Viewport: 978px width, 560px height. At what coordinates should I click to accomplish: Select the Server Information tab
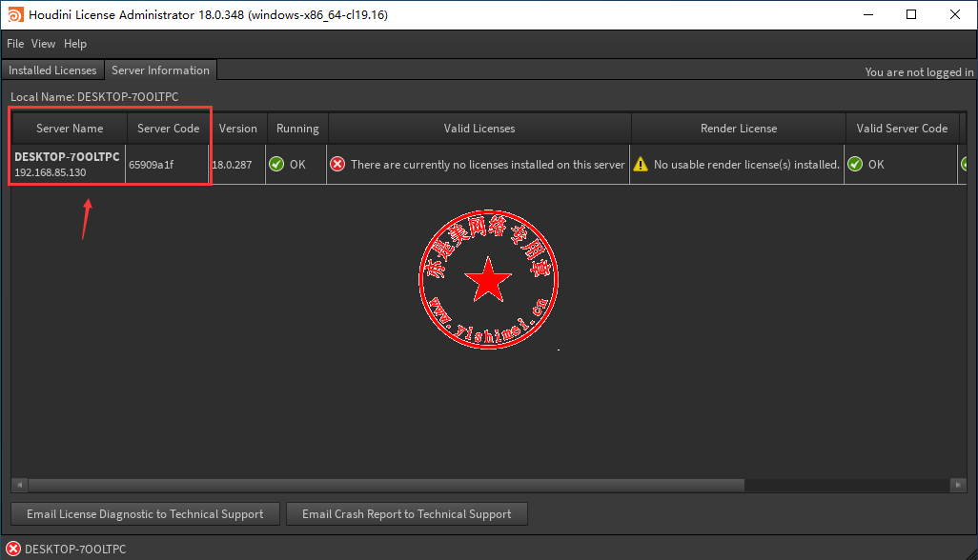(160, 70)
